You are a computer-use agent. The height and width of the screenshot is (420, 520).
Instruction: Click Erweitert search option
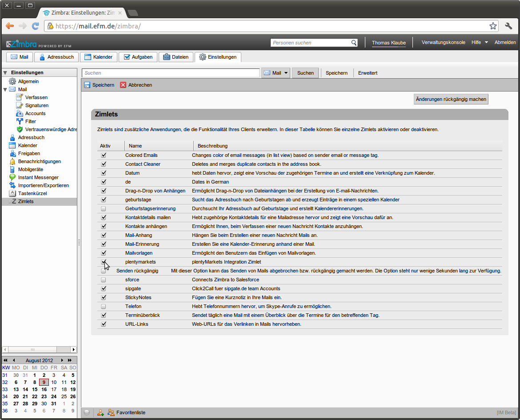(368, 73)
